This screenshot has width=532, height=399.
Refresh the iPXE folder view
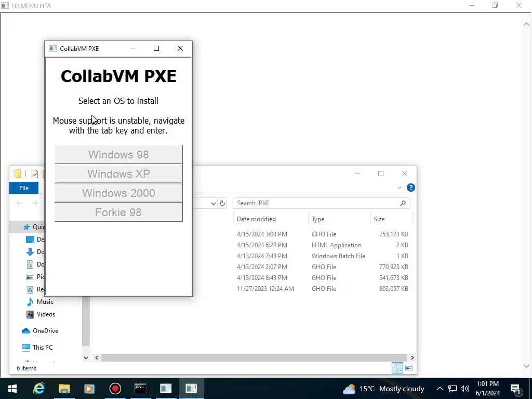[x=222, y=203]
